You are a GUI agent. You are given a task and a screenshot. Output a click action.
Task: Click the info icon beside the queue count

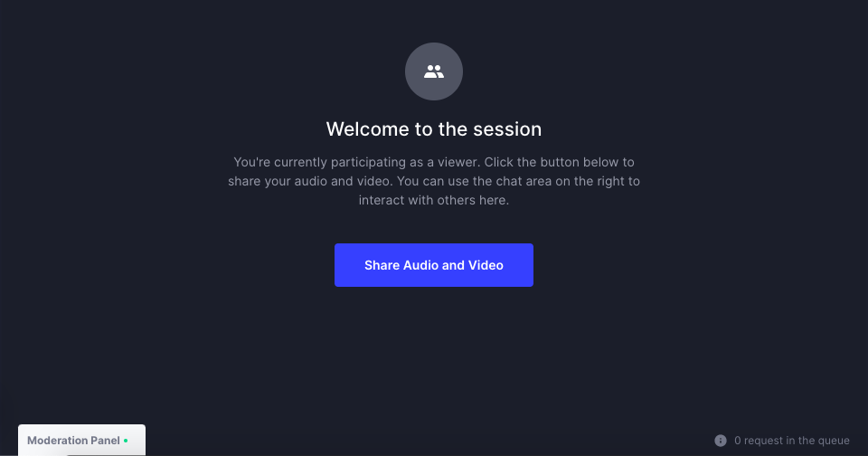tap(721, 441)
